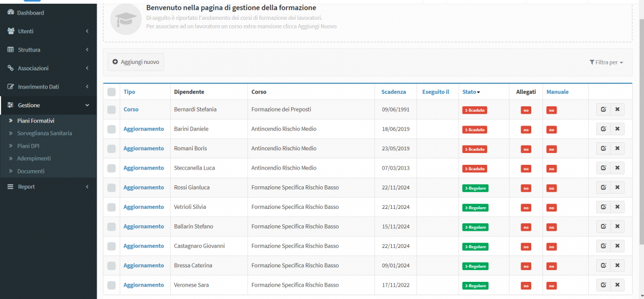Screen dimensions: 644x299
Task: Click the 09/06/1991 expiry date cell
Action: pos(396,110)
